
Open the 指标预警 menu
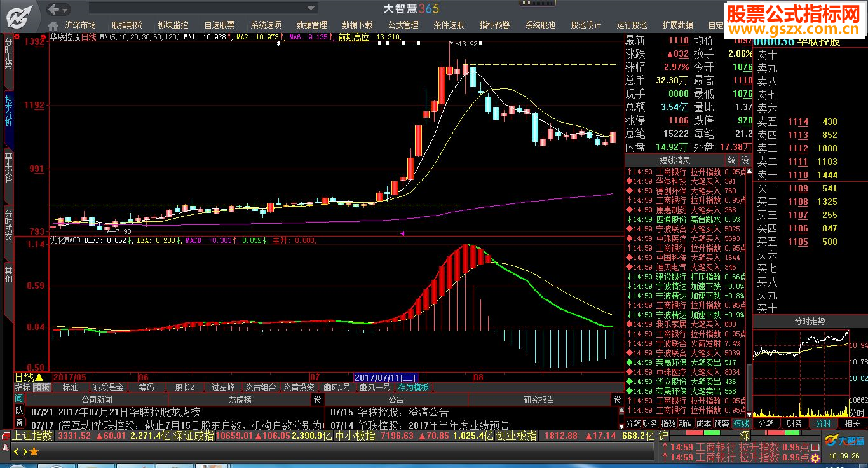click(x=494, y=25)
